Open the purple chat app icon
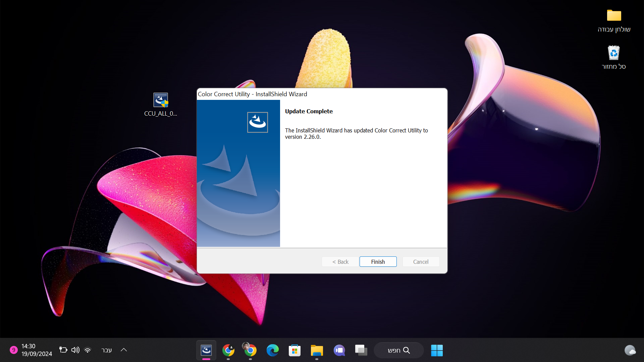 pos(339,350)
